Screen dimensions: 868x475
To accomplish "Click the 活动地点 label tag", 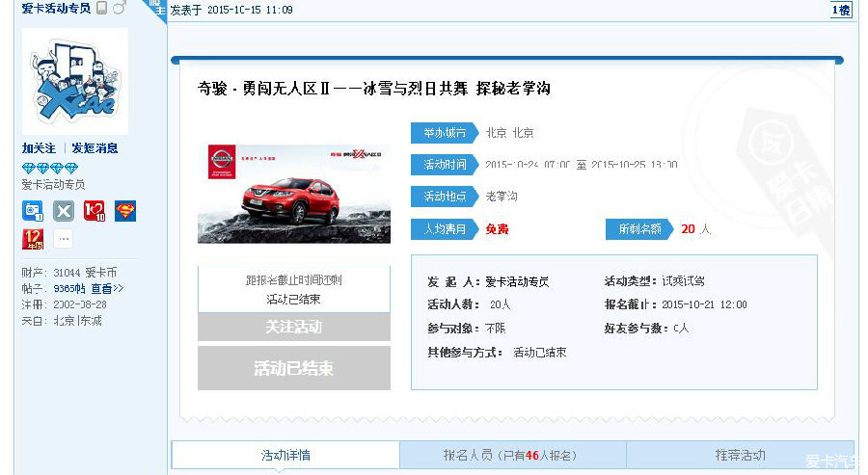I will (445, 197).
